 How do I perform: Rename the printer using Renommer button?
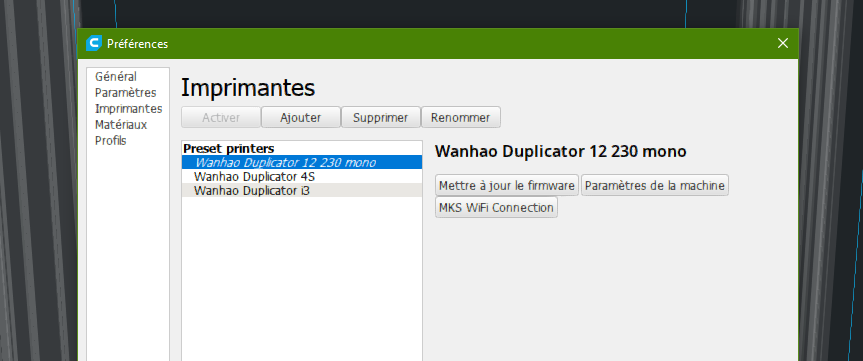point(461,117)
